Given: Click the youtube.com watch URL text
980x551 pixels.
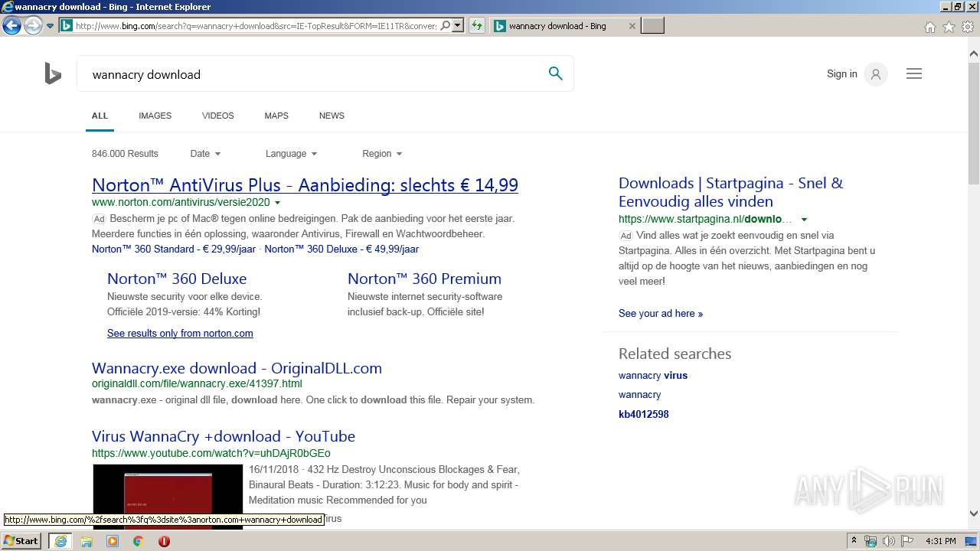Looking at the screenshot, I should click(x=211, y=453).
